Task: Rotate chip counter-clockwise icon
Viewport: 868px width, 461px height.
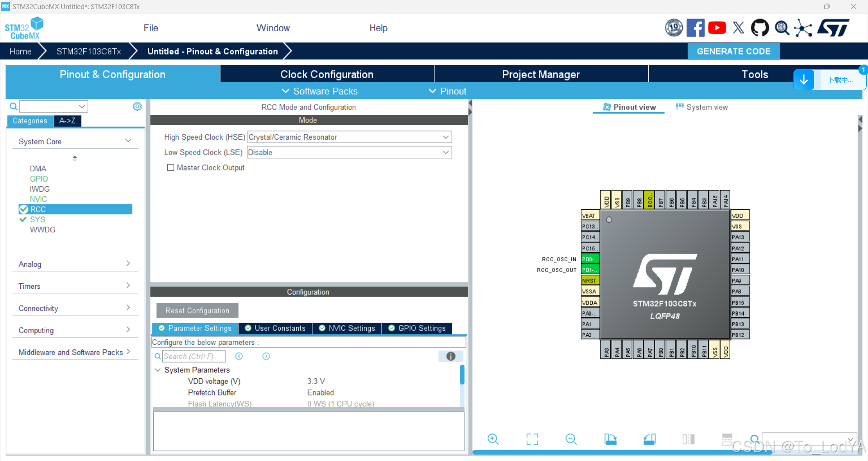Action: pyautogui.click(x=650, y=439)
